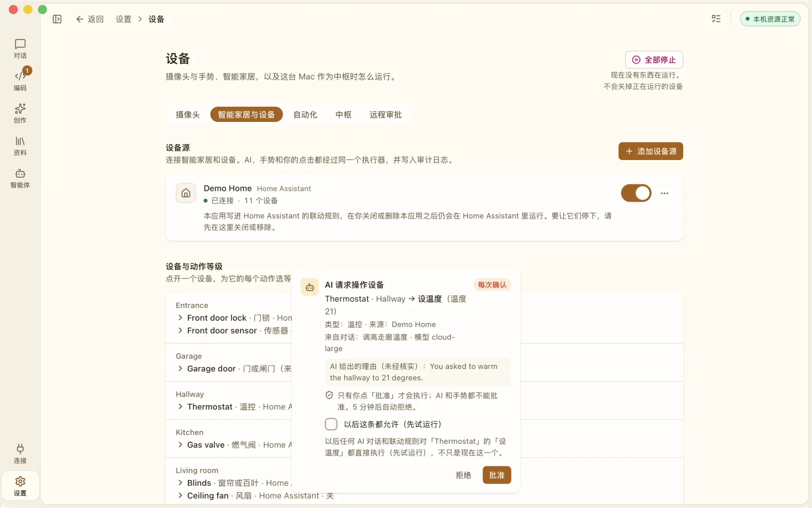Click the AI reason text "You asked to warm"
This screenshot has width=812, height=508.
(x=463, y=366)
